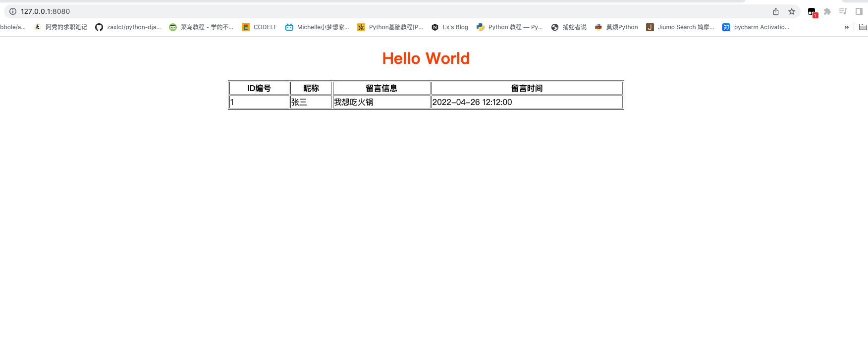The width and height of the screenshot is (868, 356).
Task: Click the share page icon
Action: (x=776, y=11)
